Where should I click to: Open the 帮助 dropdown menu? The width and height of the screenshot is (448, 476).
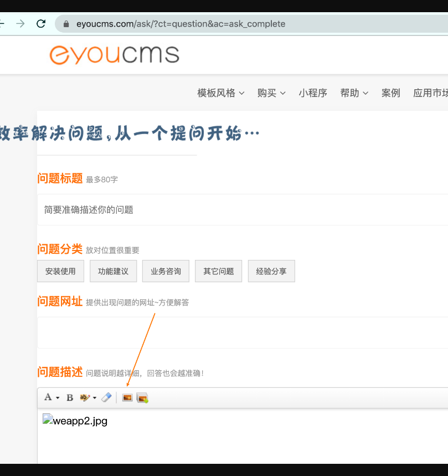coord(354,93)
